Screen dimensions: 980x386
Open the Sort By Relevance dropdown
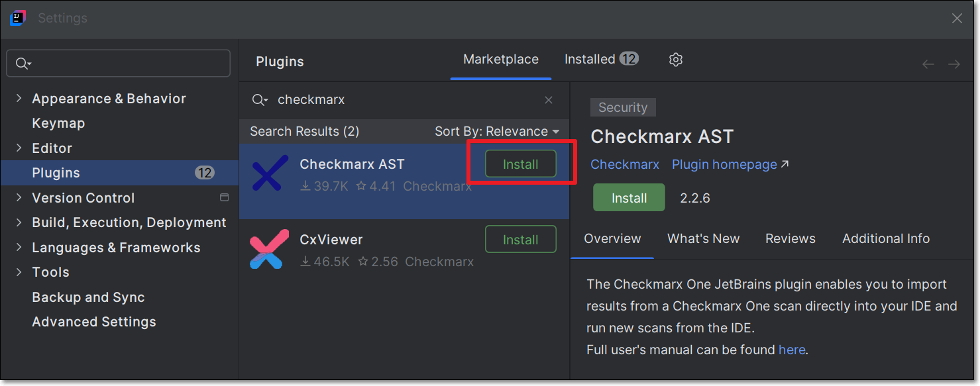click(x=496, y=132)
